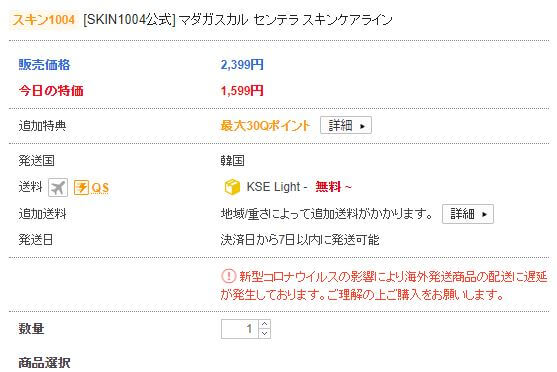Click the airplane overseas shipping icon
The image size is (557, 372).
coord(58,187)
